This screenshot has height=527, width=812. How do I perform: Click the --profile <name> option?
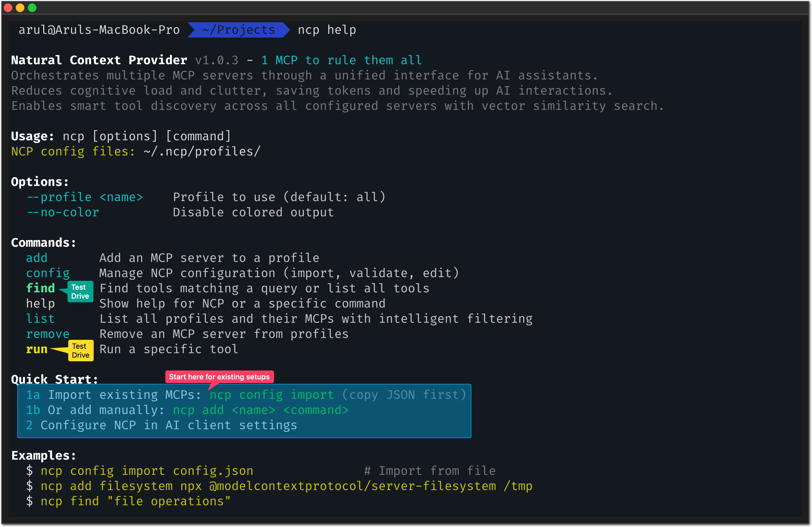click(85, 197)
